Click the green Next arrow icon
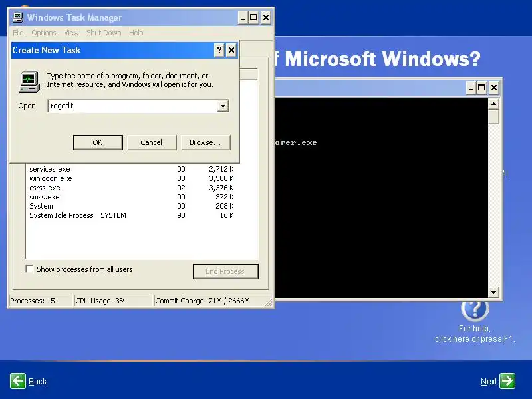The height and width of the screenshot is (399, 532). (507, 380)
